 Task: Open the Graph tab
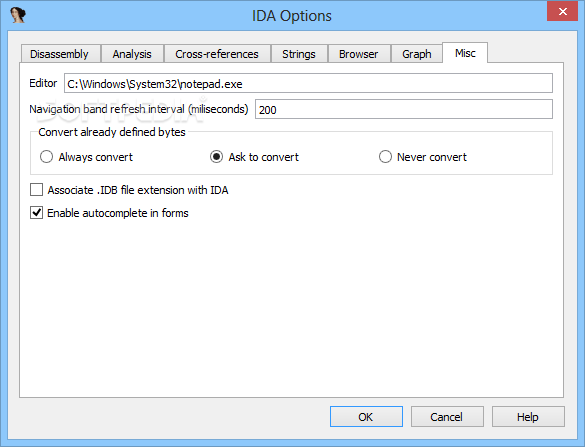tap(417, 54)
